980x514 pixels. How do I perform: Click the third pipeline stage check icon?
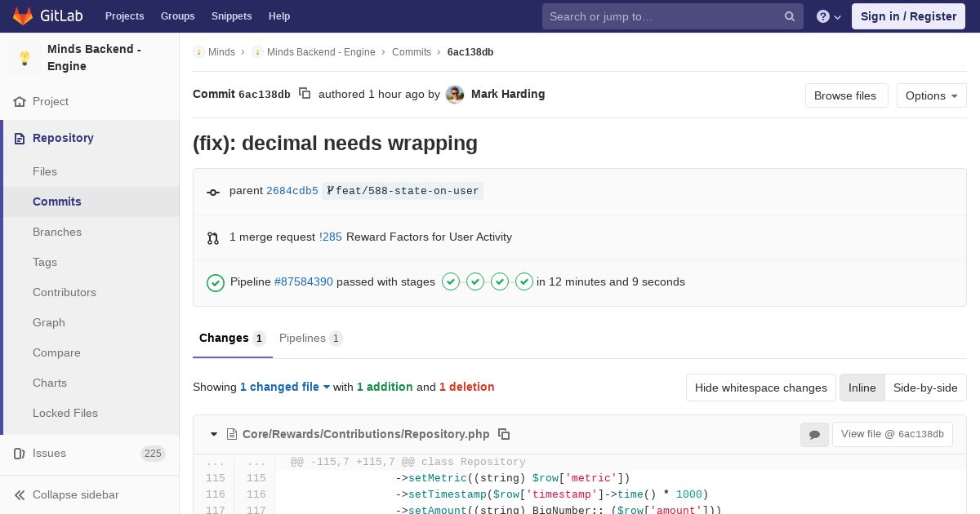pyautogui.click(x=500, y=281)
